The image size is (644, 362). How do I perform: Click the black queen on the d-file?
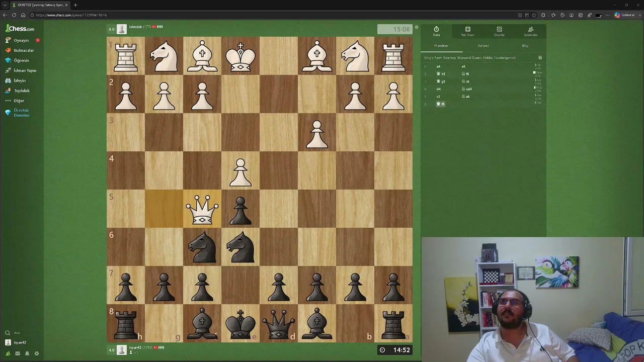(x=279, y=323)
